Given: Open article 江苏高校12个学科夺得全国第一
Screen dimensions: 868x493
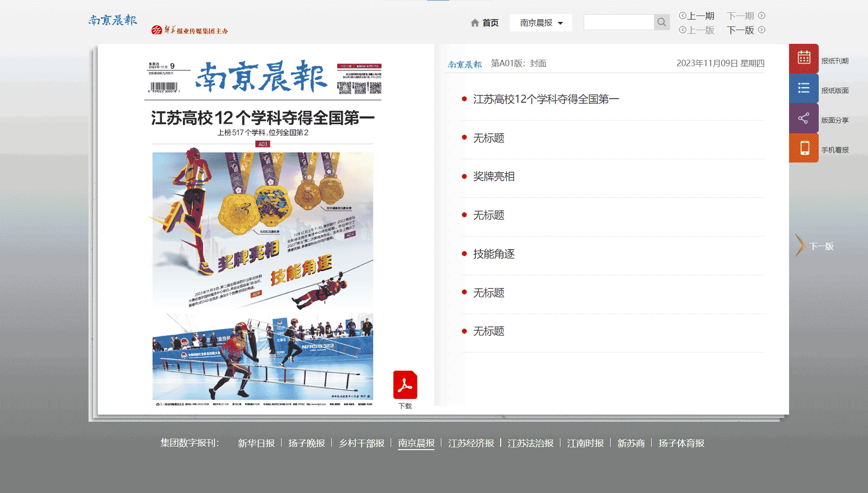Looking at the screenshot, I should click(546, 99).
